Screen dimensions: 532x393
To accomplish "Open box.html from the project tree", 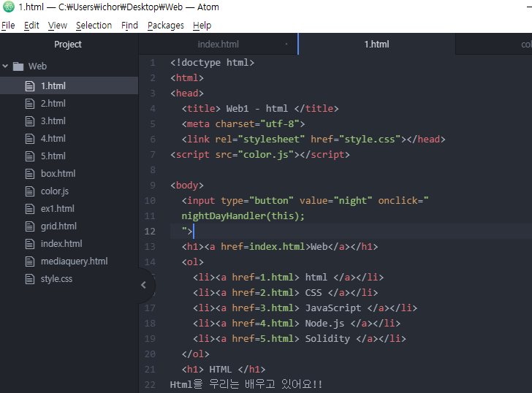I will (x=58, y=174).
